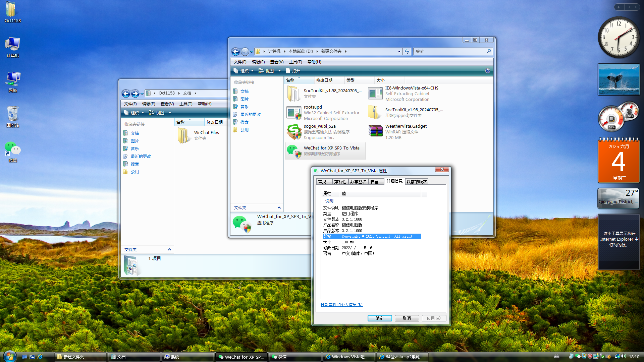The width and height of the screenshot is (644, 362).
Task: Select the WeatherVista.Gadget RAR file
Action: point(406,132)
